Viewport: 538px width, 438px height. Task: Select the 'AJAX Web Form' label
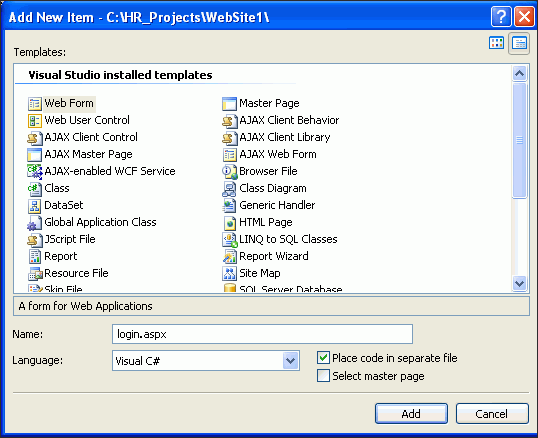pyautogui.click(x=278, y=154)
